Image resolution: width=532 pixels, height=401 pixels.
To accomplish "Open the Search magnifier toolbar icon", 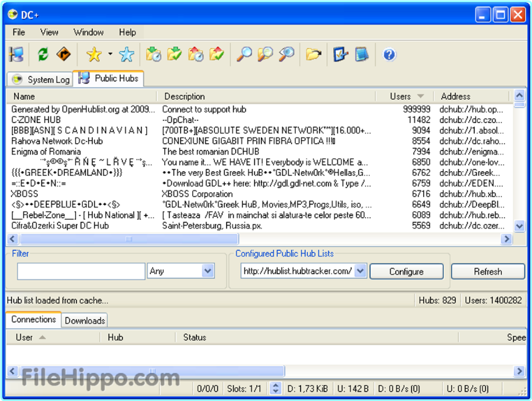I will (244, 54).
